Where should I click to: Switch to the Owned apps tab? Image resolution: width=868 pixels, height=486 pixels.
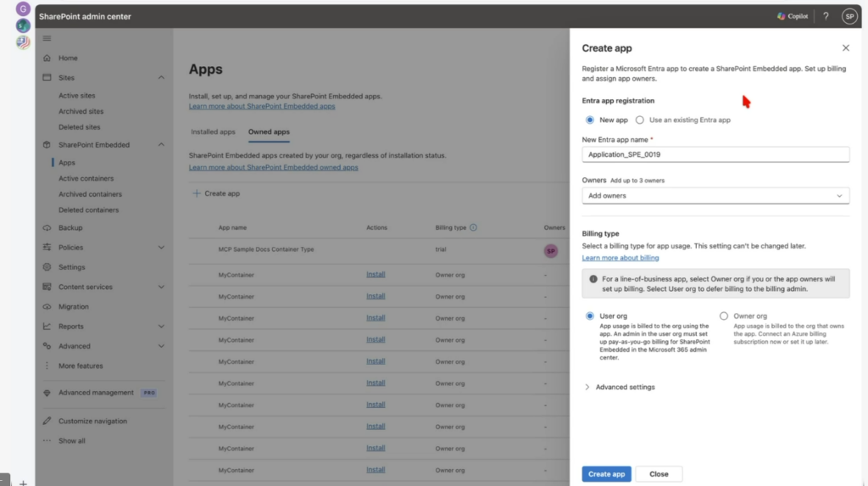(269, 132)
